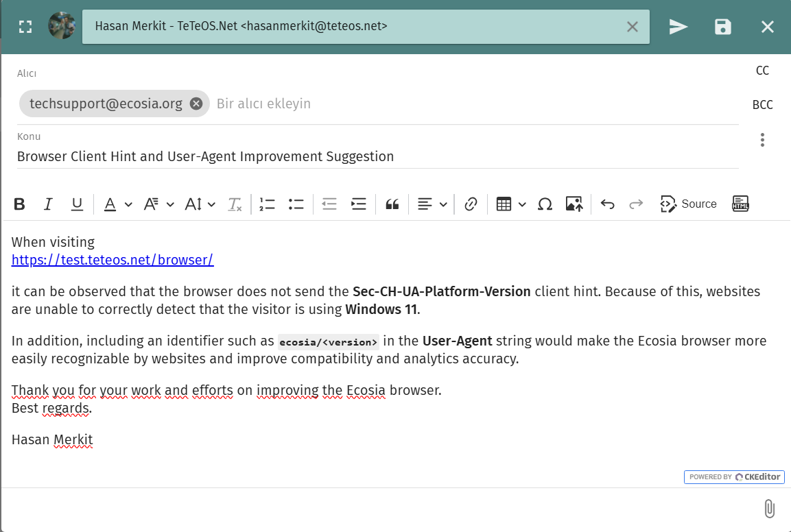Insert a table with grid icon
This screenshot has height=532, width=791.
pos(504,204)
